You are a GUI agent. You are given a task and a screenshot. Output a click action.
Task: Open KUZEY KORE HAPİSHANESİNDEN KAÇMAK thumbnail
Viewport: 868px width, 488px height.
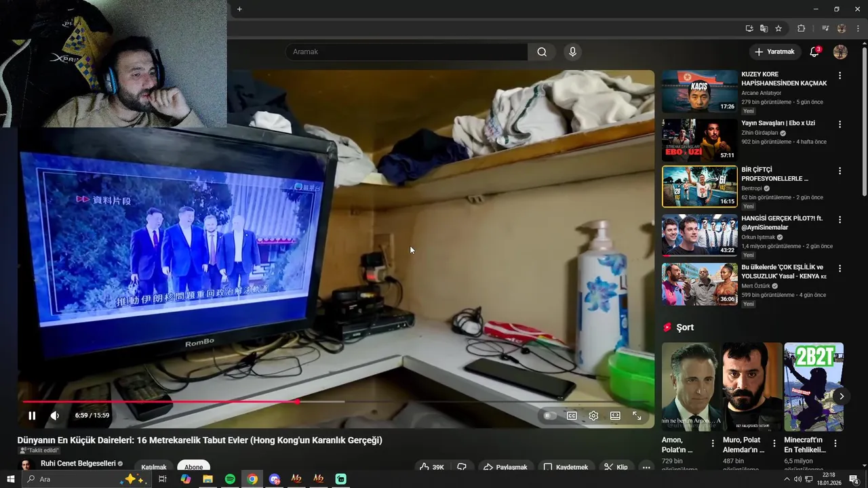[x=700, y=91]
